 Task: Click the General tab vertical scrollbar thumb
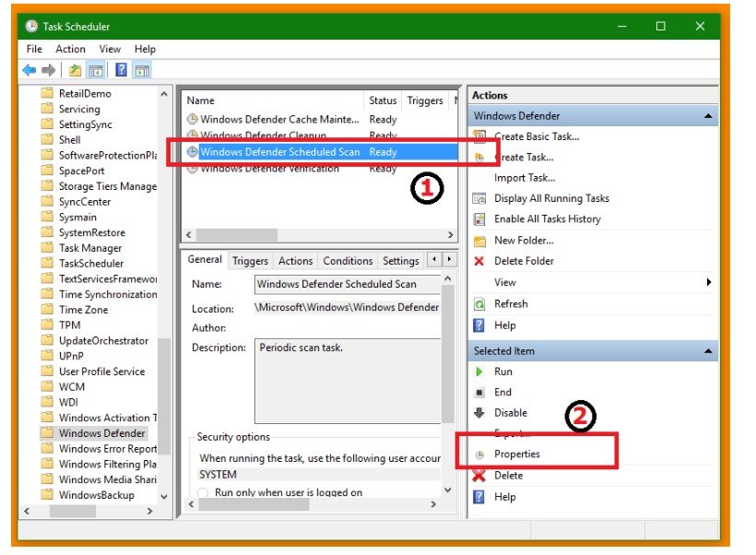pos(447,354)
